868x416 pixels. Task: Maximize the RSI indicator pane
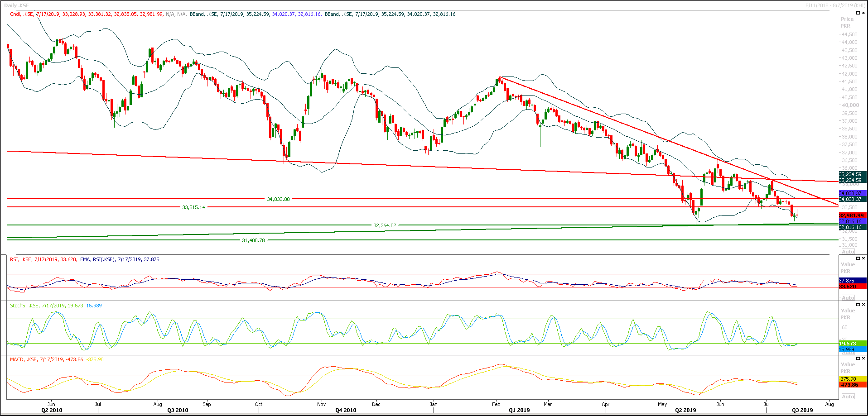click(858, 258)
